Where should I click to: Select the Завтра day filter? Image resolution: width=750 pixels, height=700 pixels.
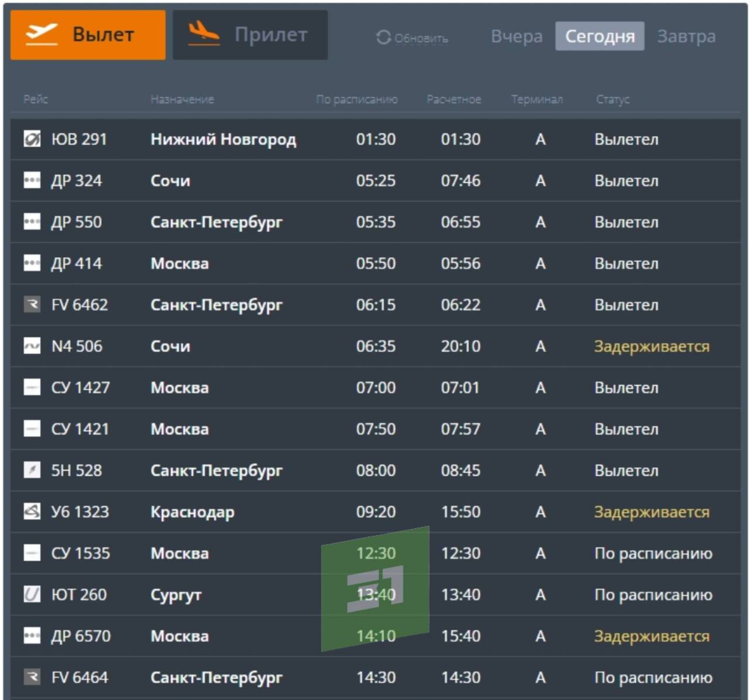tap(686, 36)
